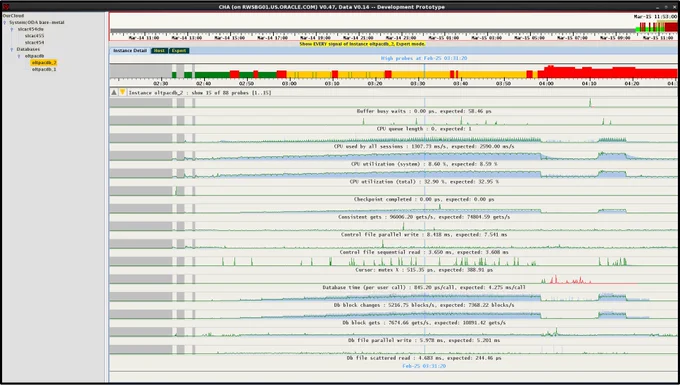Collapse the System ODA bare-metal tree node
The width and height of the screenshot is (680, 385).
click(5, 23)
